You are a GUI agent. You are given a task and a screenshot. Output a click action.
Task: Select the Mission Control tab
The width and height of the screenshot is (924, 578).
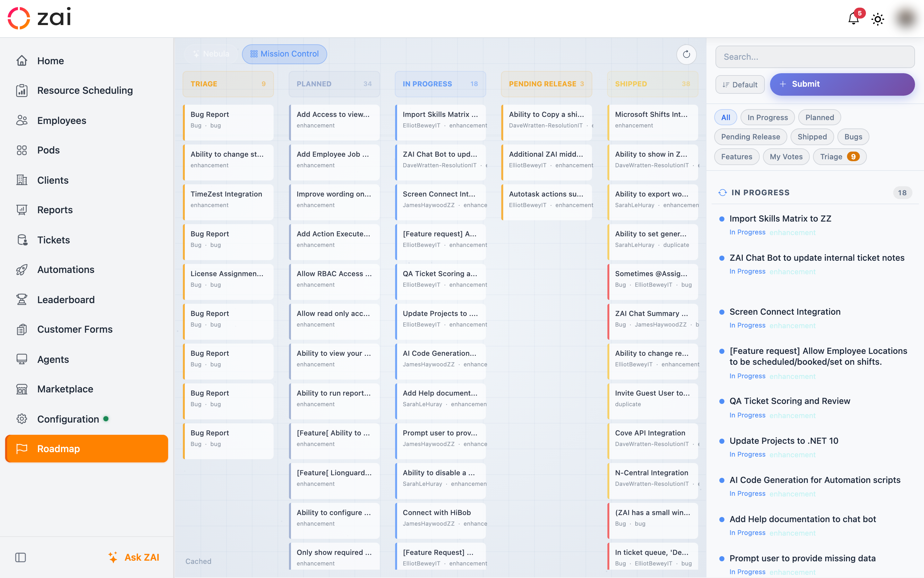[285, 54]
